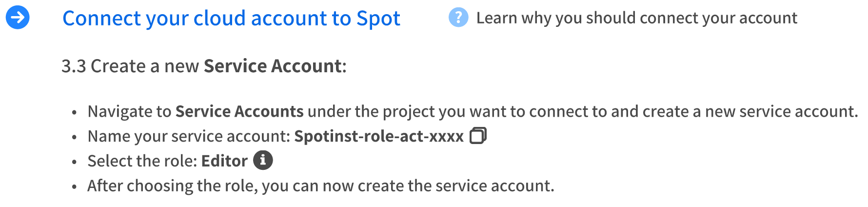Screen dimensions: 868x207
Task: Click the "Select the role:" label
Action: coord(142,161)
